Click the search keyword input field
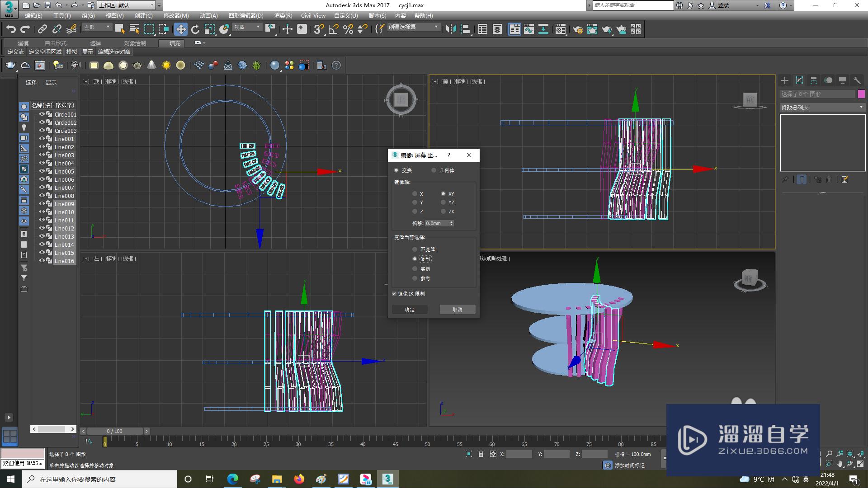This screenshot has width=868, height=489. pos(633,5)
